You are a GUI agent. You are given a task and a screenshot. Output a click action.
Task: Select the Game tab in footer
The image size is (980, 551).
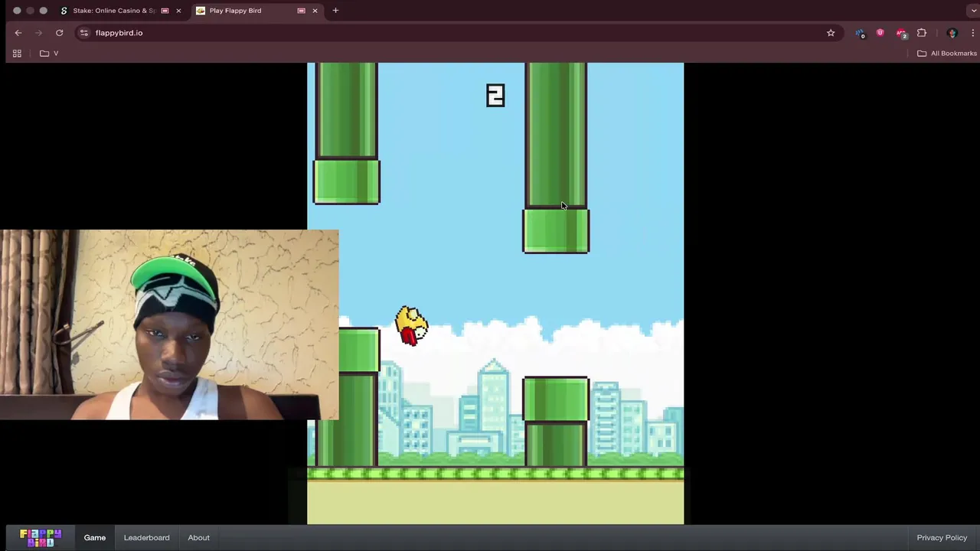pos(95,537)
